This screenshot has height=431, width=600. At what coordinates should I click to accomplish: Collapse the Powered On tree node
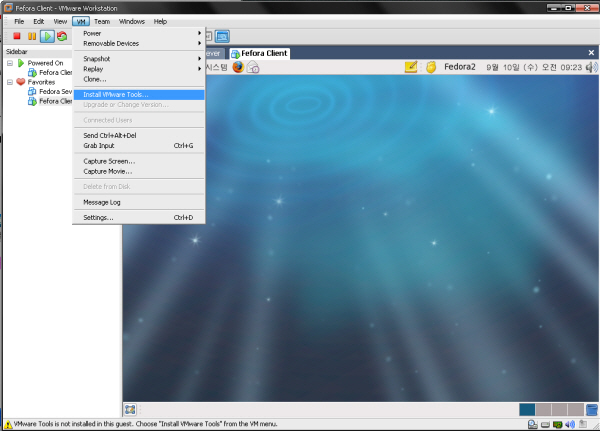[x=10, y=63]
